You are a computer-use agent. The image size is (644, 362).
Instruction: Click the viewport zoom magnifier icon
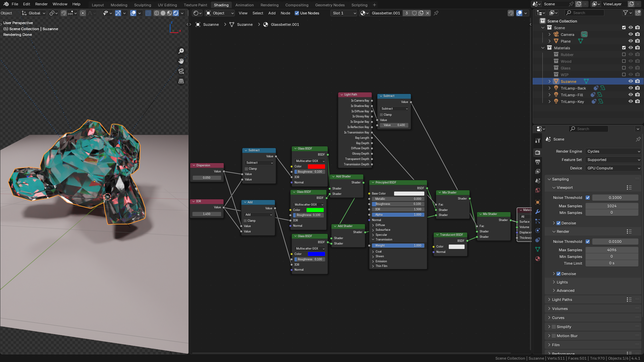click(181, 51)
